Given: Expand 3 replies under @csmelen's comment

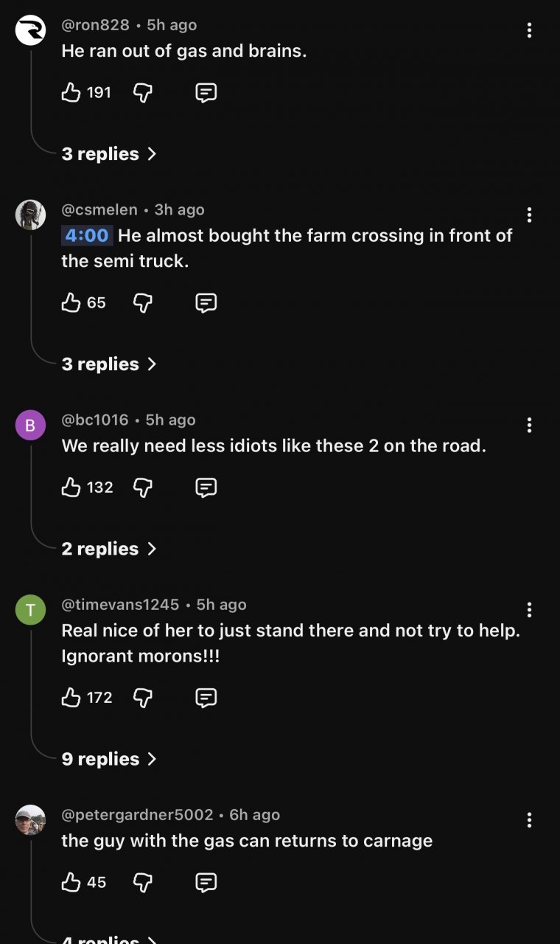Looking at the screenshot, I should click(x=109, y=364).
